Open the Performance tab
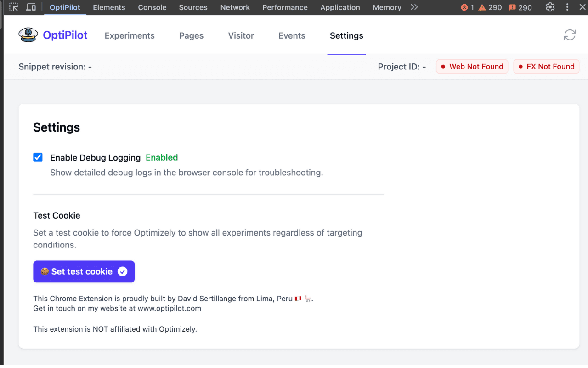Viewport: 588px width, 368px height. point(285,7)
